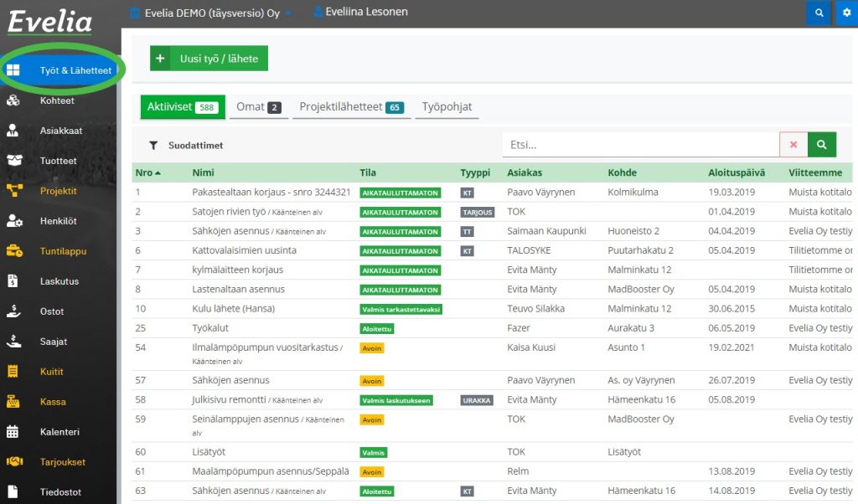Open job kylmälaitteen korjaus

[237, 270]
